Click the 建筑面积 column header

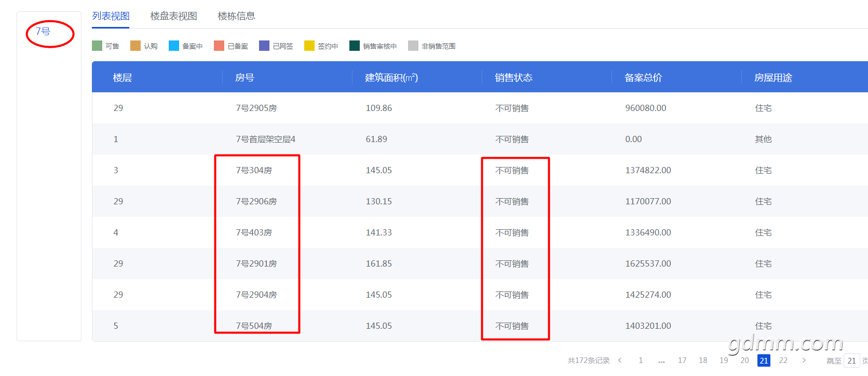pyautogui.click(x=391, y=78)
